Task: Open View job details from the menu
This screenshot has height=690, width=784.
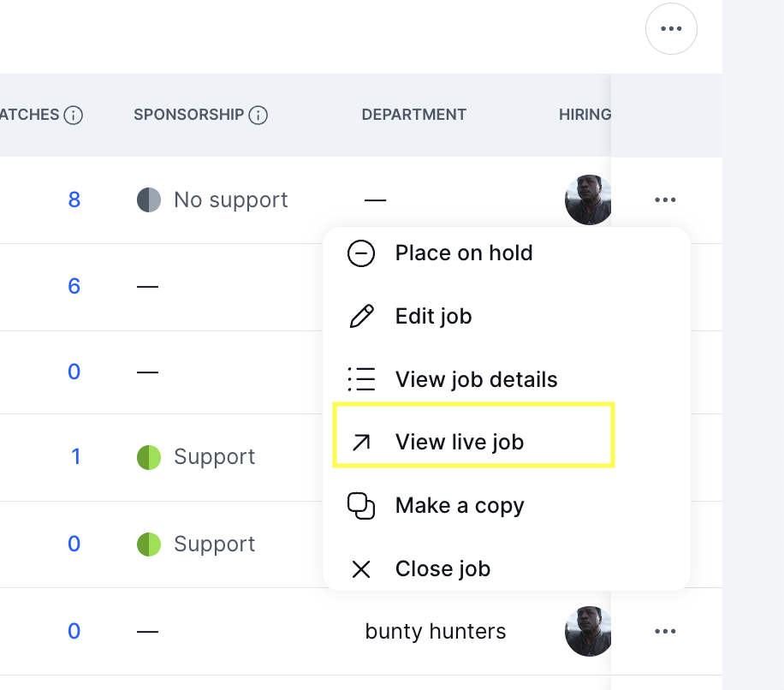Action: (x=506, y=379)
